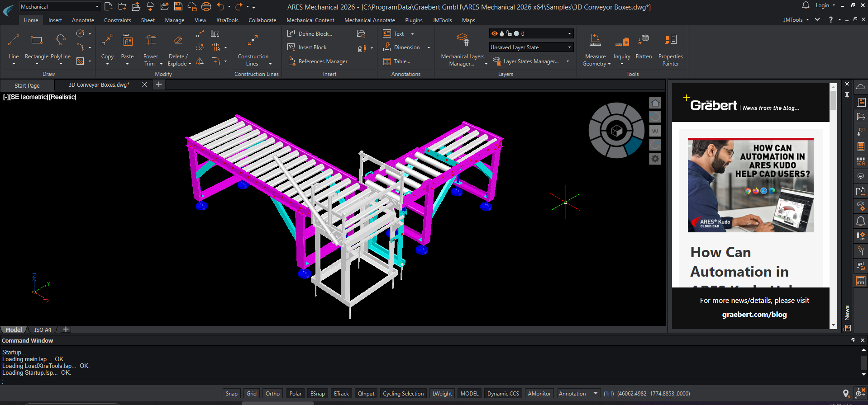Open the Mechanical Content ribbon tab
This screenshot has height=405, width=868.
(310, 20)
